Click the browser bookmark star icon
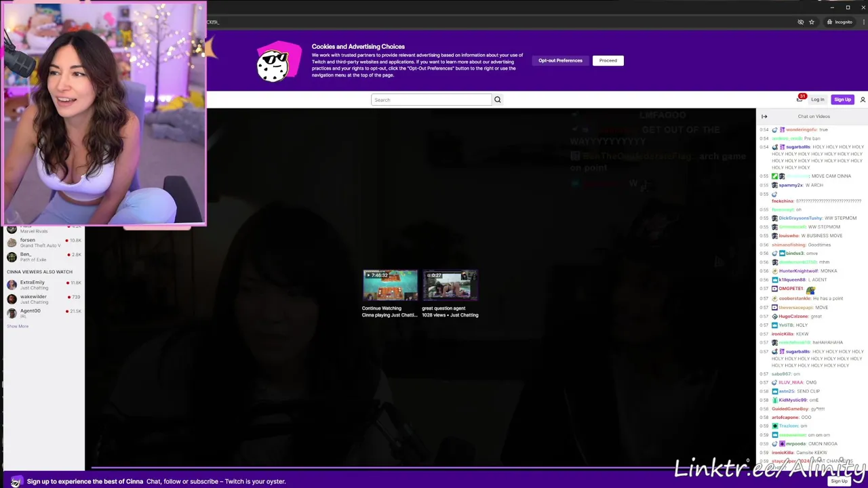The height and width of the screenshot is (488, 868). tap(811, 22)
